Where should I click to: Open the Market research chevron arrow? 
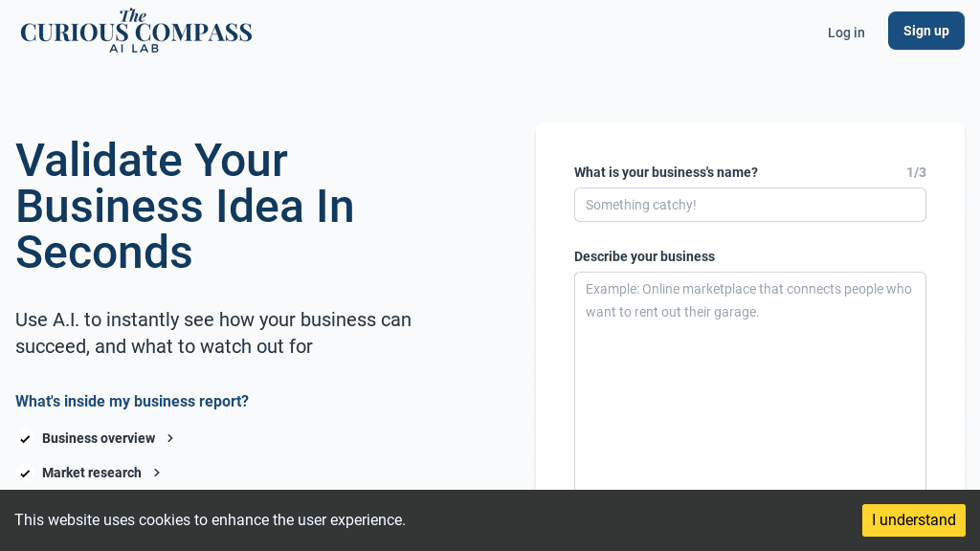(156, 473)
